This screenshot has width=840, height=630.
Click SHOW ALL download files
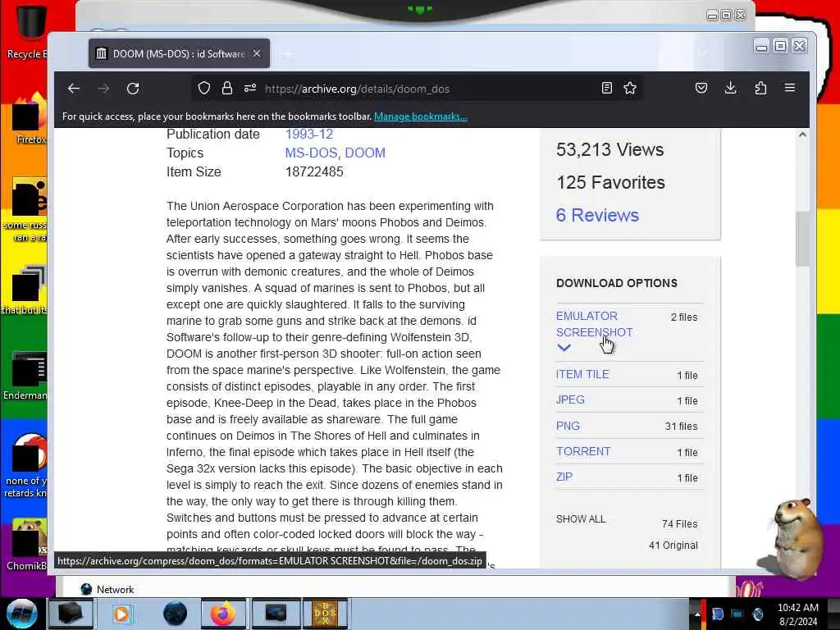581,519
